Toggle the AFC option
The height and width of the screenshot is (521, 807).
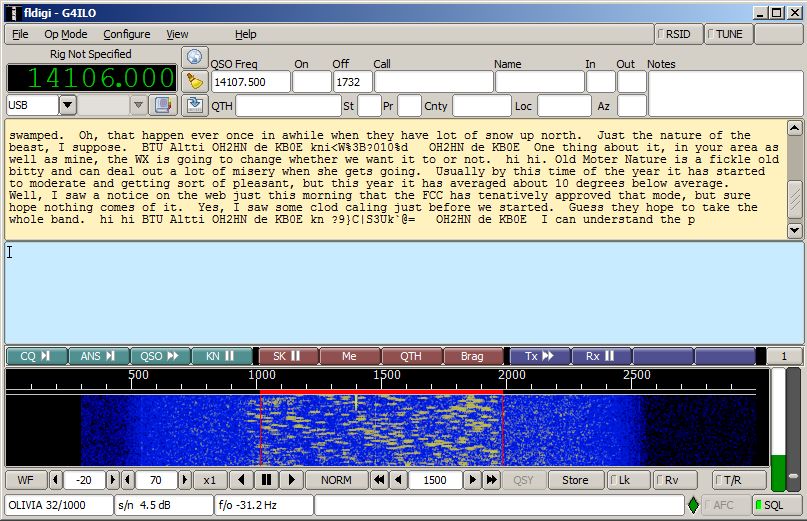click(725, 505)
